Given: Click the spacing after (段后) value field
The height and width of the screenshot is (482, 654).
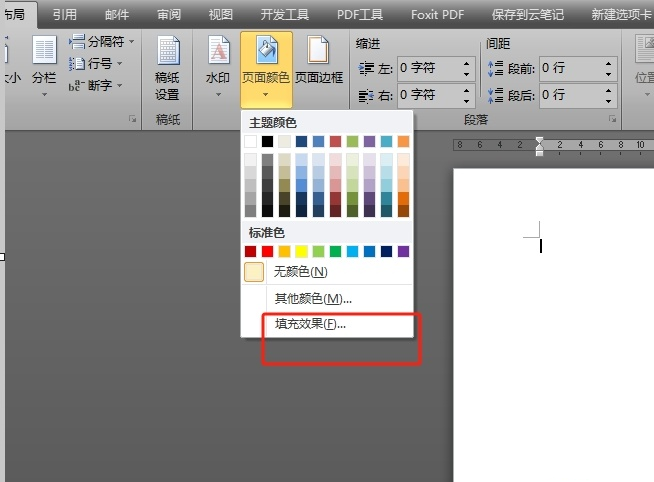Looking at the screenshot, I should coord(570,95).
